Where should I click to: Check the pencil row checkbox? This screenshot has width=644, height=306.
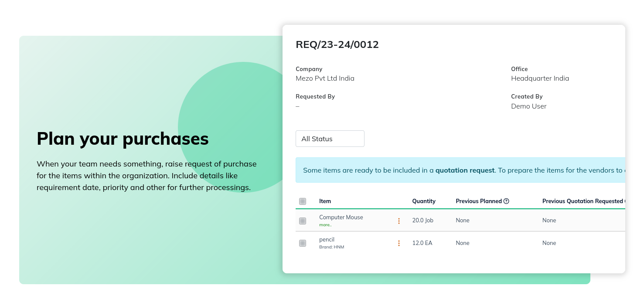point(303,243)
